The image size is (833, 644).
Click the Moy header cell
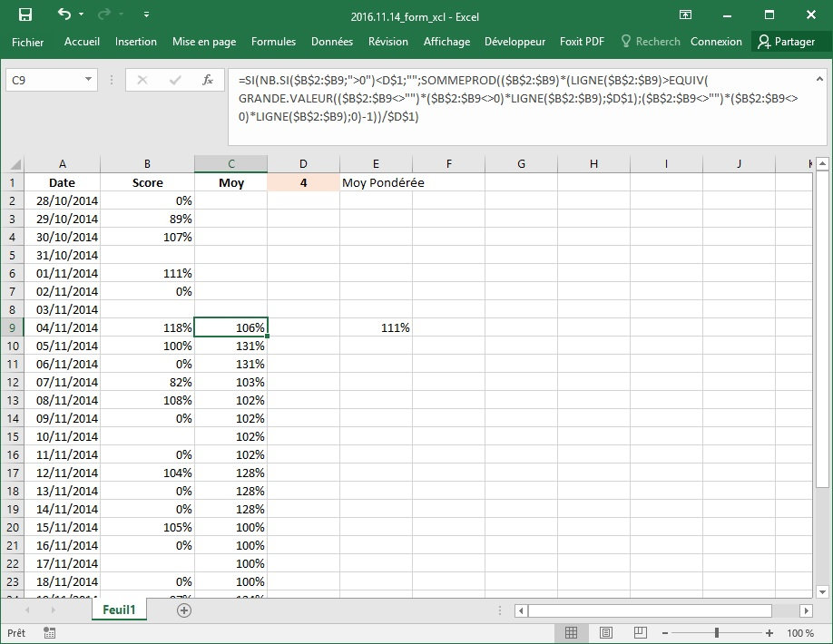pyautogui.click(x=231, y=182)
